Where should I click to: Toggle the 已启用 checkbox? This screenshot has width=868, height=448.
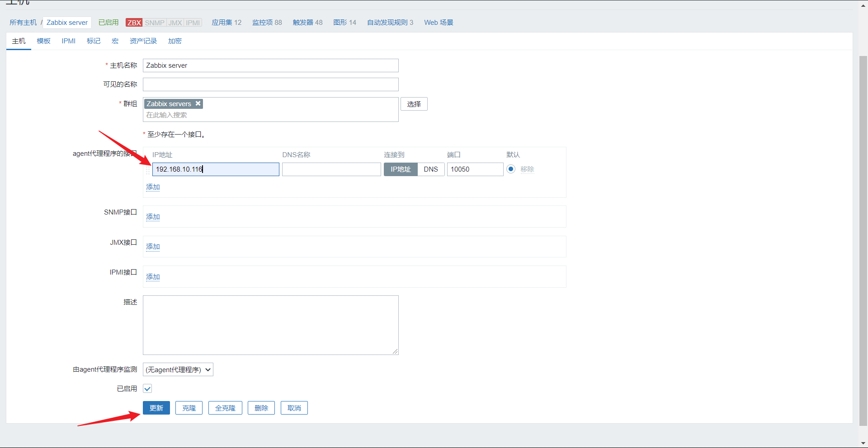(147, 388)
